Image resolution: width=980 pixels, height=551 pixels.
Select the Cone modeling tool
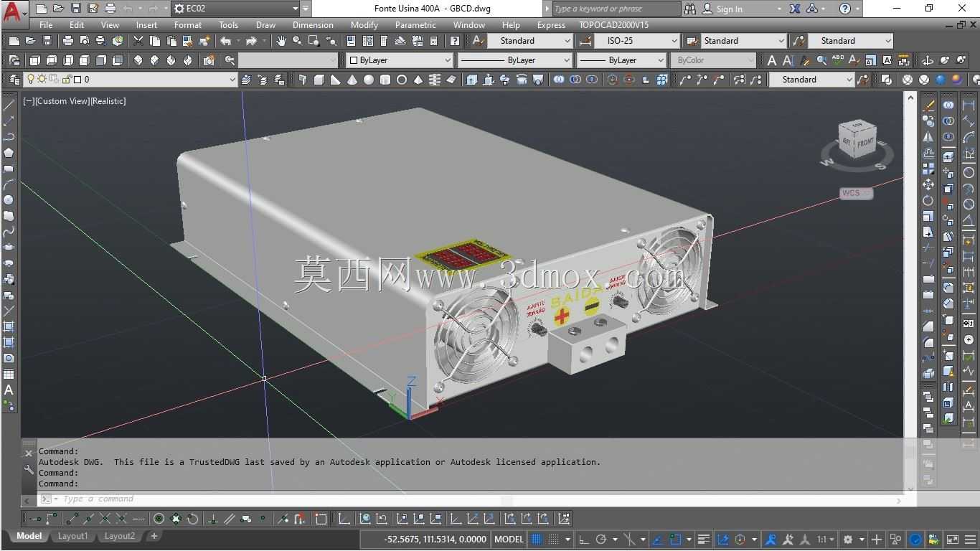(352, 80)
